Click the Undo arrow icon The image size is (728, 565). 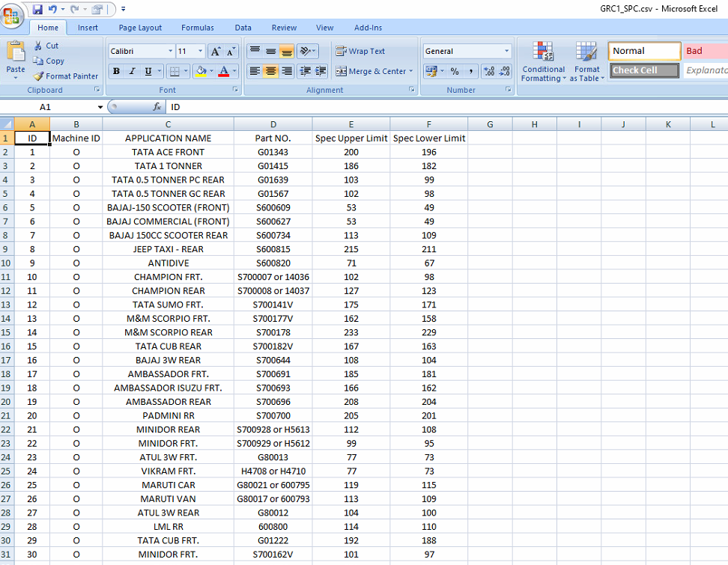(x=52, y=10)
